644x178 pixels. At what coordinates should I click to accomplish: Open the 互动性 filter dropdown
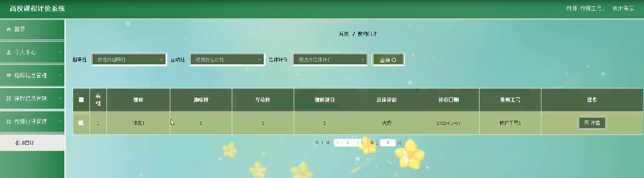click(x=227, y=59)
